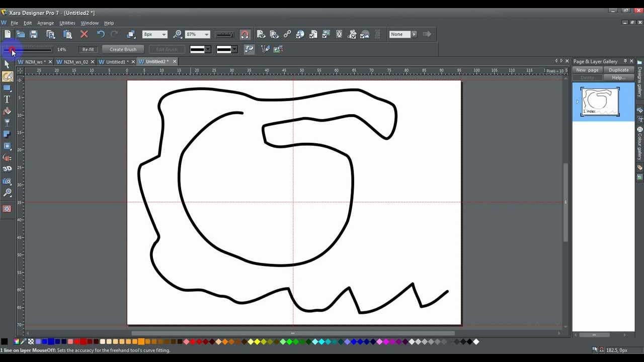Select the Freehand and Brush tool

tap(7, 76)
